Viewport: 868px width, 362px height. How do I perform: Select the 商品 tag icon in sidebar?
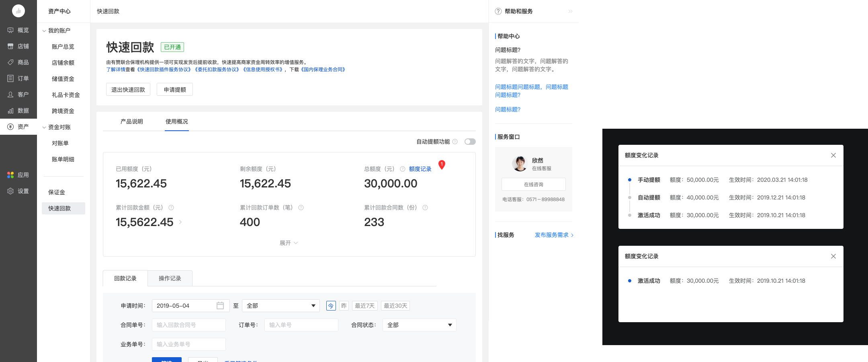(10, 62)
